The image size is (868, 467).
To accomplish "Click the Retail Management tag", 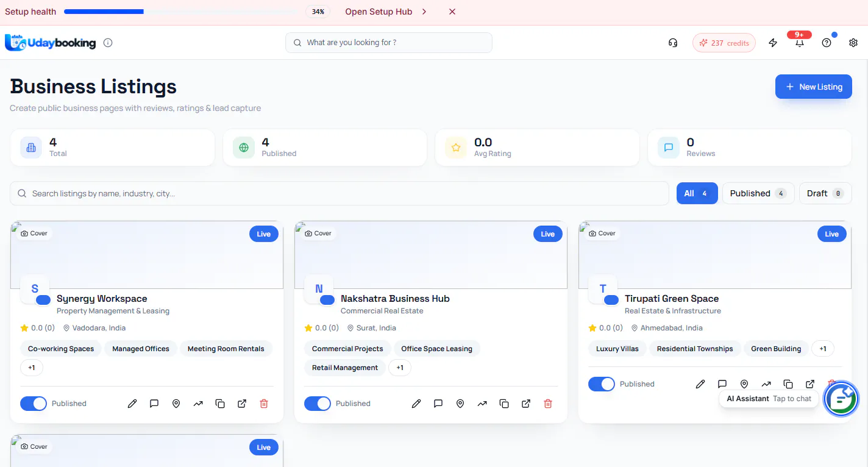I will pyautogui.click(x=345, y=368).
